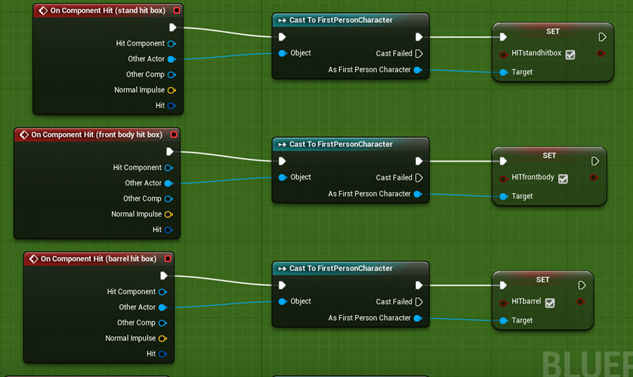Select the middle Cast To FirstPersonCharacter node header
Screen dimensions: 633x377
[x=350, y=144]
